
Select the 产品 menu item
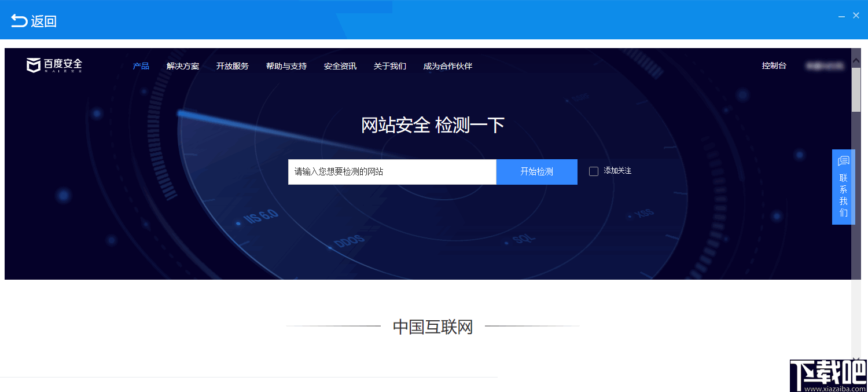coord(140,66)
